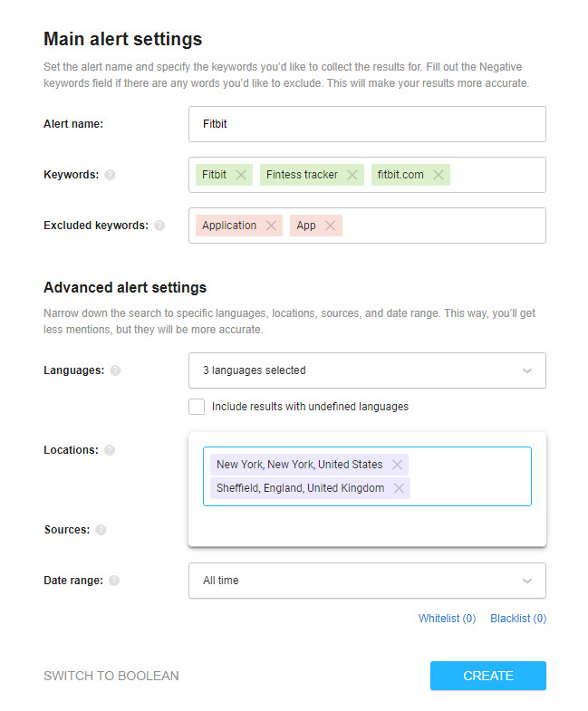Remove the New York location tag
588x711 pixels.
click(x=398, y=465)
